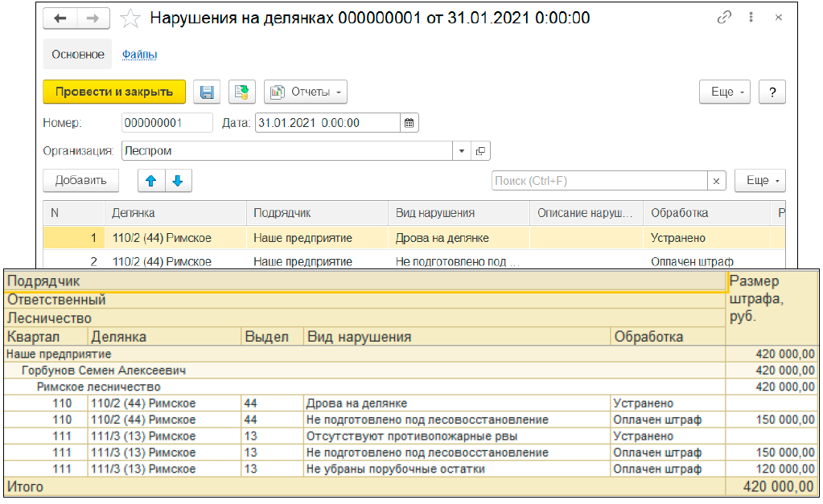The image size is (823, 504).
Task: Save document using the floppy disk icon
Action: point(207,92)
